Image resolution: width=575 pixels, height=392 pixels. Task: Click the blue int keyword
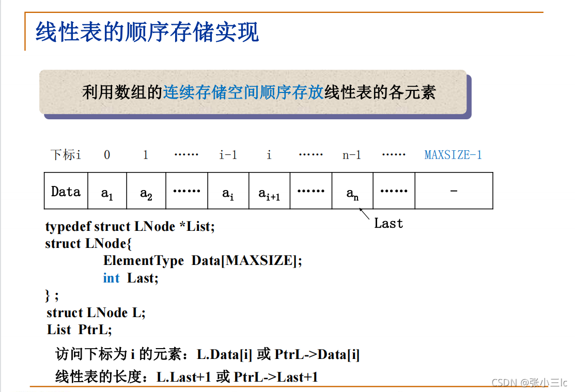click(111, 278)
